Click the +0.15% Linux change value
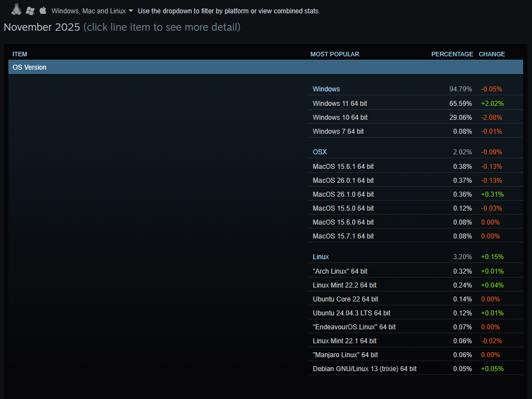 click(492, 257)
